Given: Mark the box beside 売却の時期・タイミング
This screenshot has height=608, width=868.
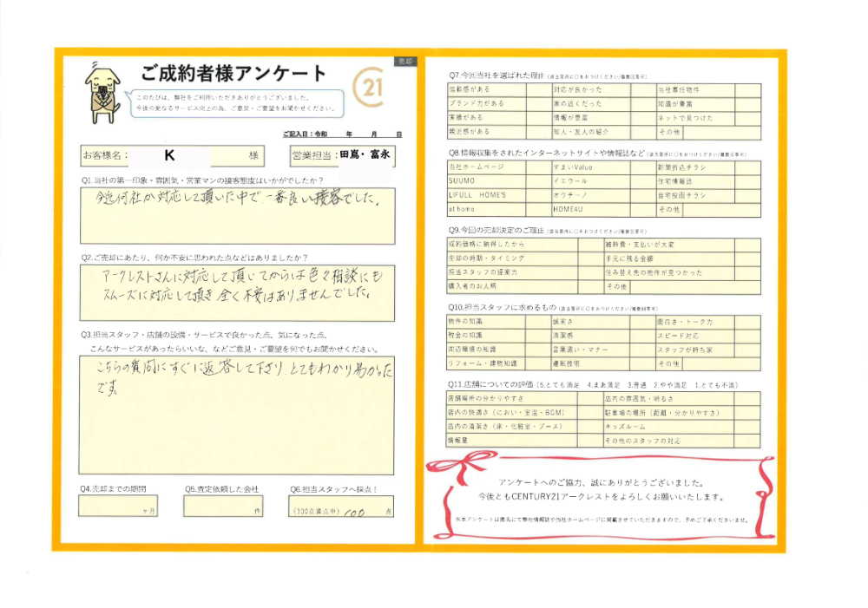Looking at the screenshot, I should 589,258.
